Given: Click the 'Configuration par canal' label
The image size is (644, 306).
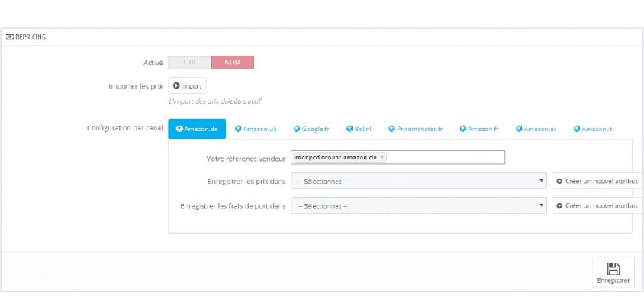Looking at the screenshot, I should point(125,128).
